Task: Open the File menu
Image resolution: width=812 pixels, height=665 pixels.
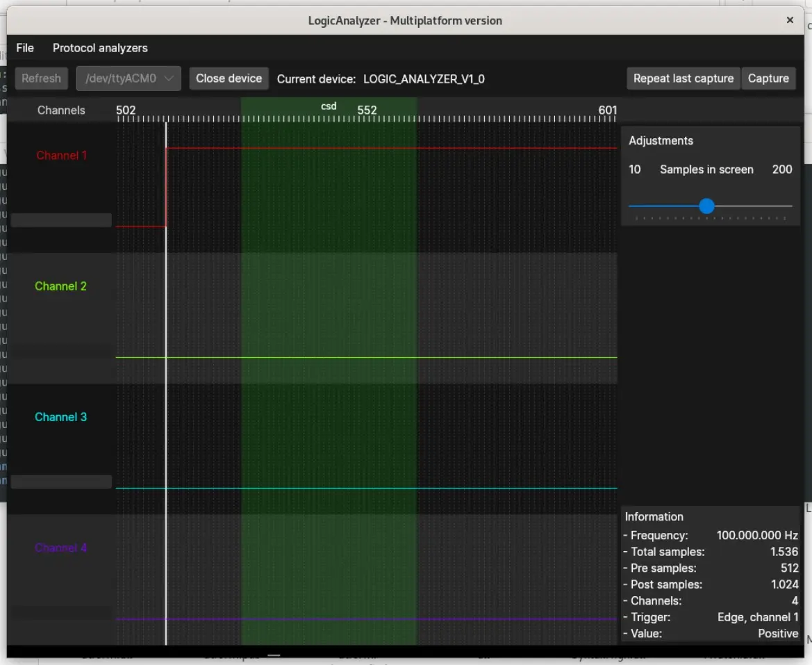Action: [x=25, y=48]
